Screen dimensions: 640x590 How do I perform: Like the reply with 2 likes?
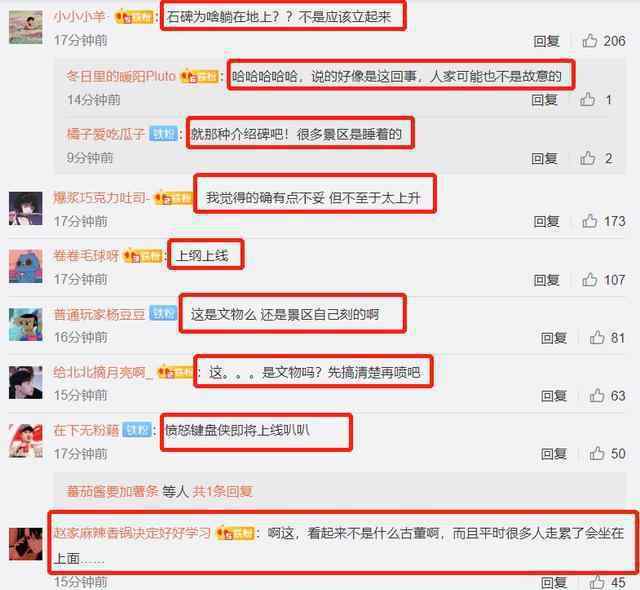[588, 158]
